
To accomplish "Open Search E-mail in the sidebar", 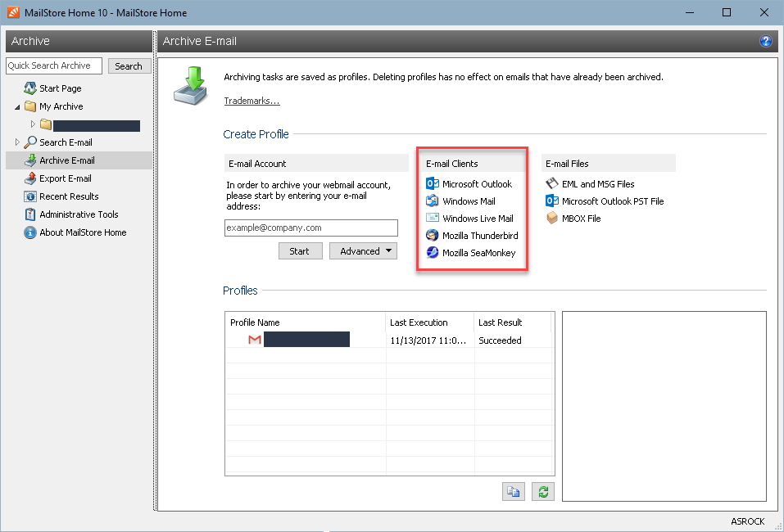I will [66, 142].
